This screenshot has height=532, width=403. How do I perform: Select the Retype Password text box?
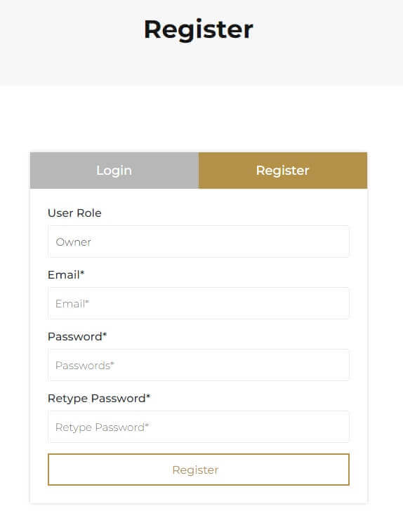[x=199, y=427]
